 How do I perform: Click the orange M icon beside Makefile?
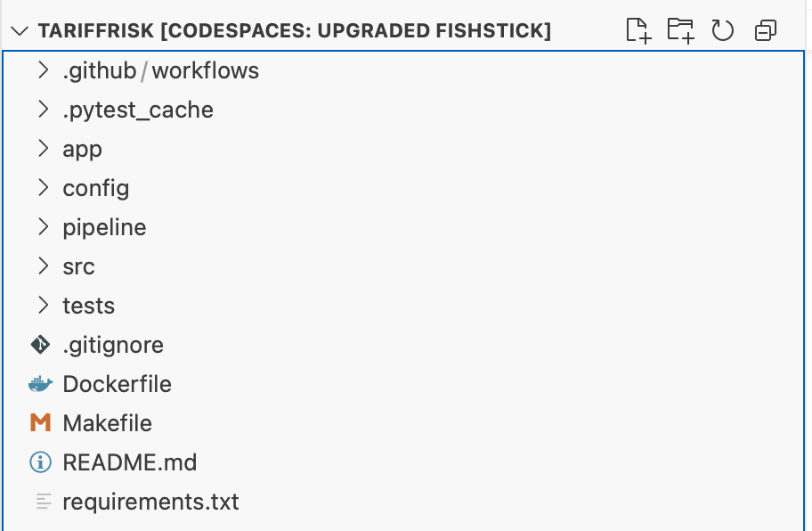click(40, 422)
